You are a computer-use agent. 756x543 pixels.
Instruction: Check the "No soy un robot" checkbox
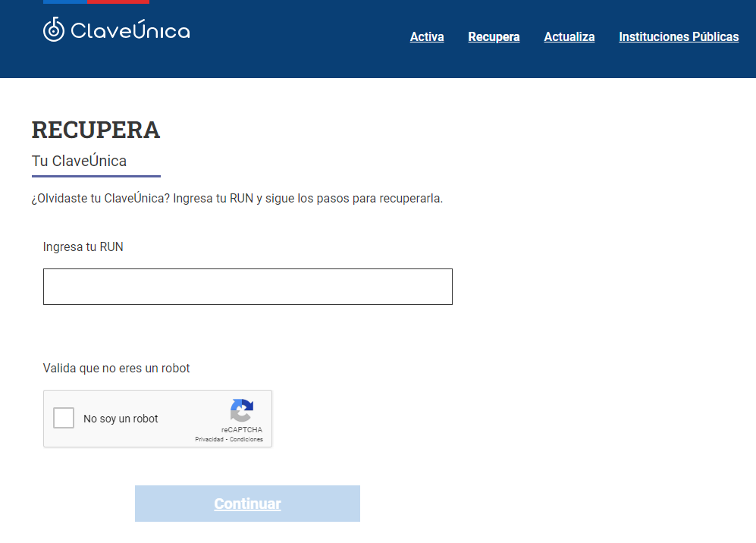pyautogui.click(x=64, y=418)
